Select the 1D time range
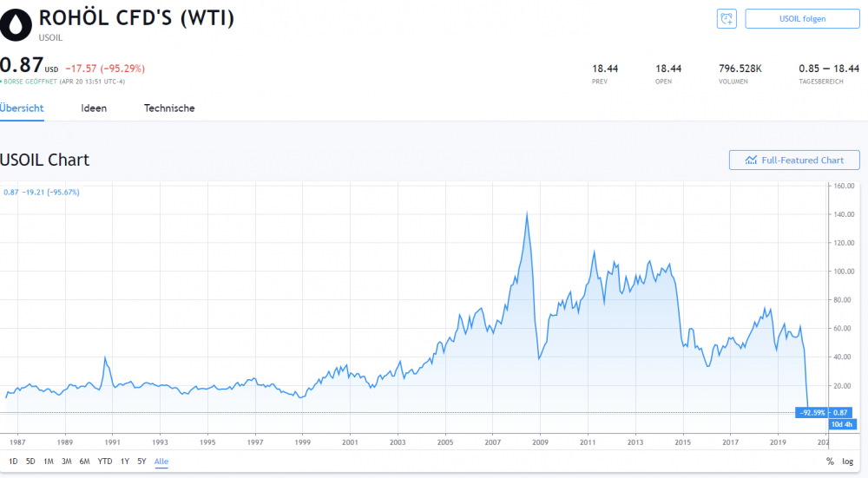Viewport: 868px width, 478px height. 13,462
